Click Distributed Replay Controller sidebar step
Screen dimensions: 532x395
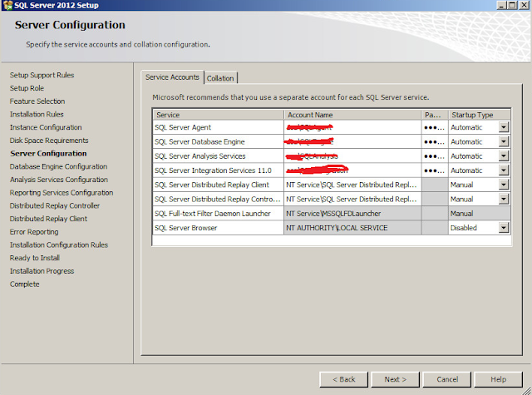coord(55,205)
